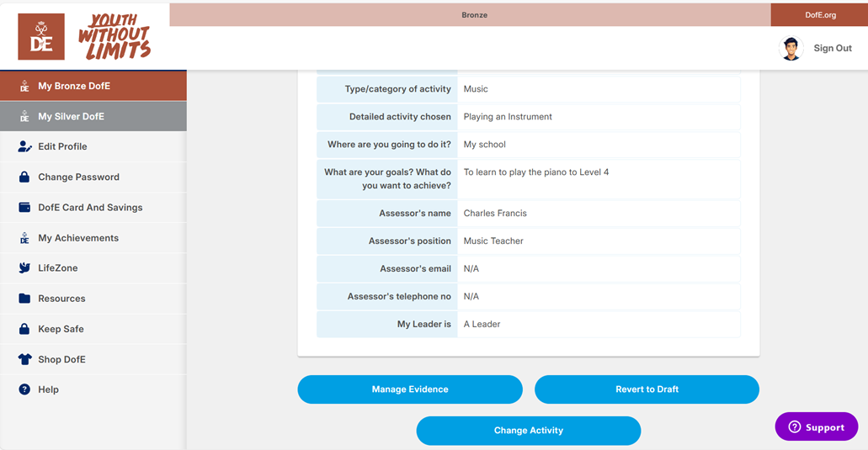Select the Bronze tab at top

tap(474, 15)
